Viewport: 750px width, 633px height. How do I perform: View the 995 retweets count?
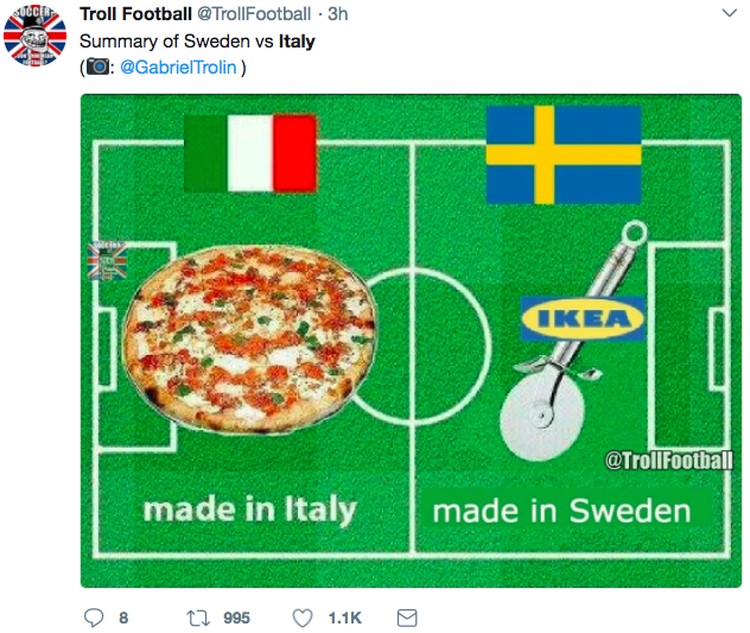(x=236, y=618)
